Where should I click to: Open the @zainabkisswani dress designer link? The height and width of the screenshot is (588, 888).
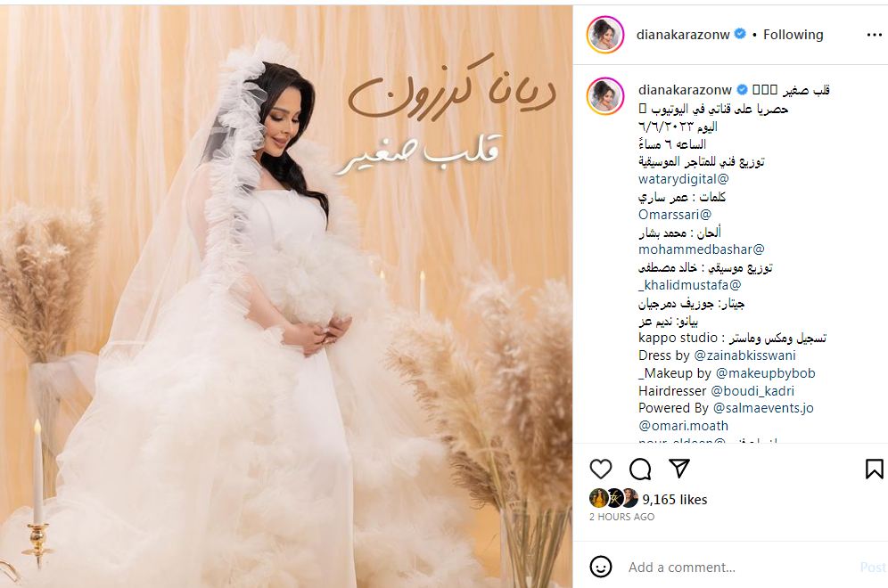point(744,355)
